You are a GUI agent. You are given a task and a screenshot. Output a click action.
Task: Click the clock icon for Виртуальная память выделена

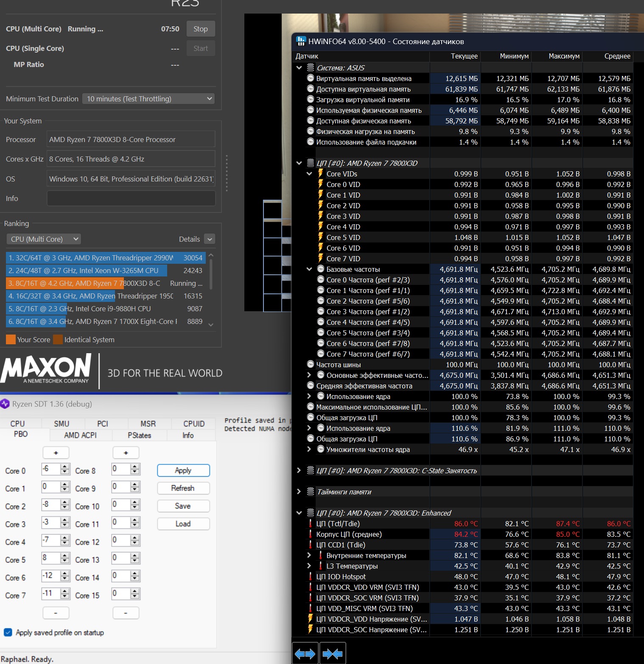311,78
